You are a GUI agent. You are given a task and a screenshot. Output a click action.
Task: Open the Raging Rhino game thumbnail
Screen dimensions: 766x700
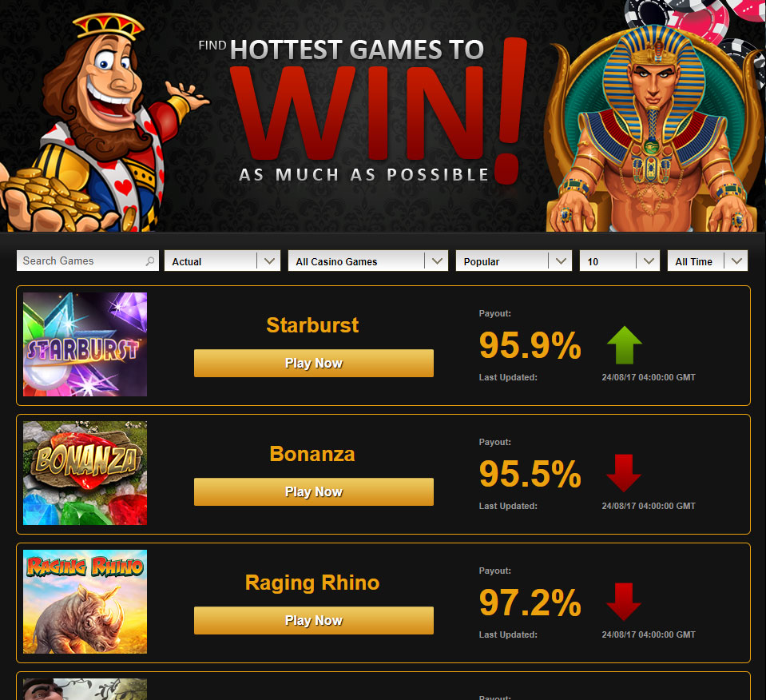85,602
